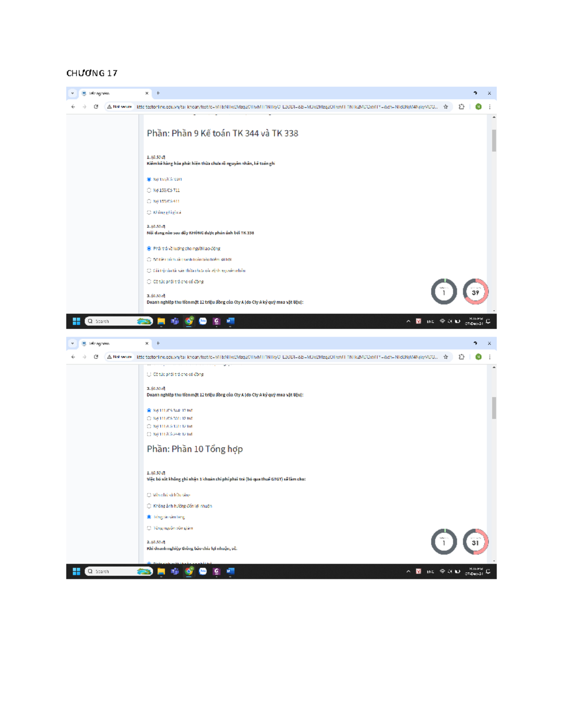Click Windows Start button in lower taskbar

76,571
